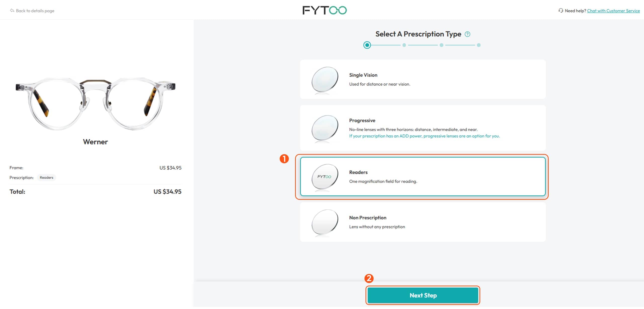Screen dimensions: 644x309
Task: Click the Next Step button
Action: click(423, 295)
